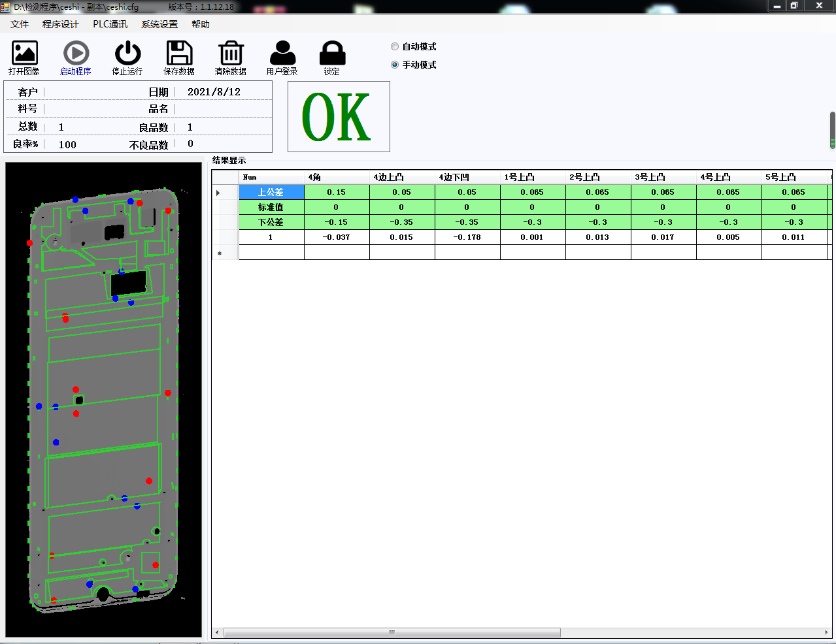Start the program via 启动程序
Screen dimensions: 836x644
tap(76, 58)
